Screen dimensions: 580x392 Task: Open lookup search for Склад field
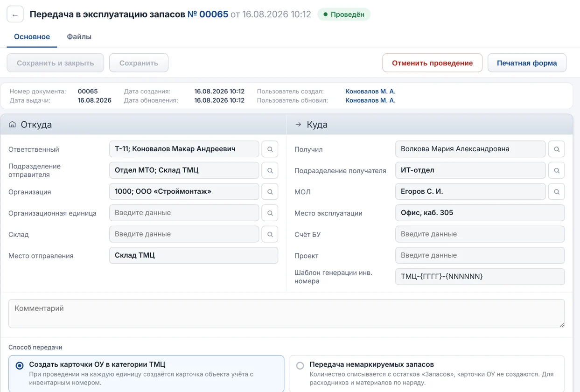point(270,234)
